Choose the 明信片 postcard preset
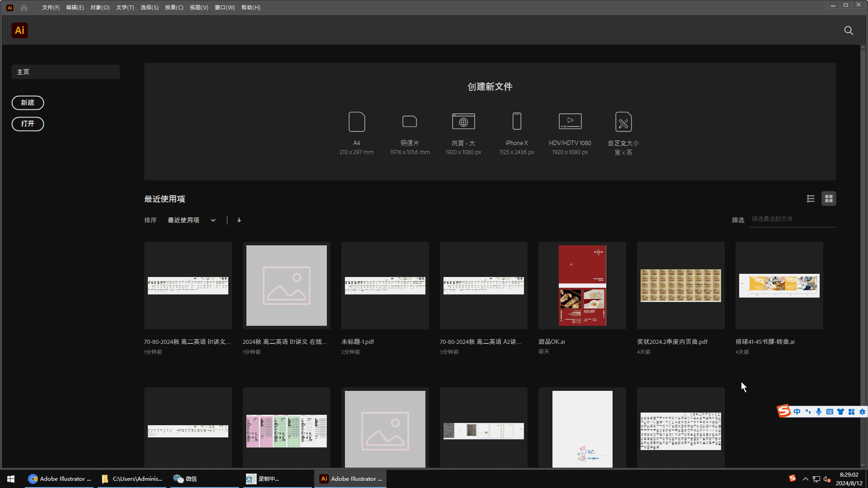 coord(410,133)
